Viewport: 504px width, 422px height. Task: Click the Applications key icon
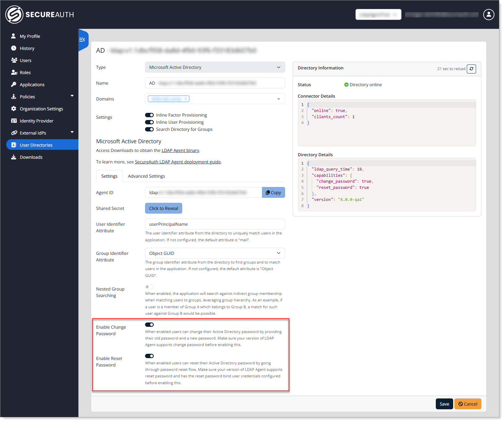coord(14,84)
